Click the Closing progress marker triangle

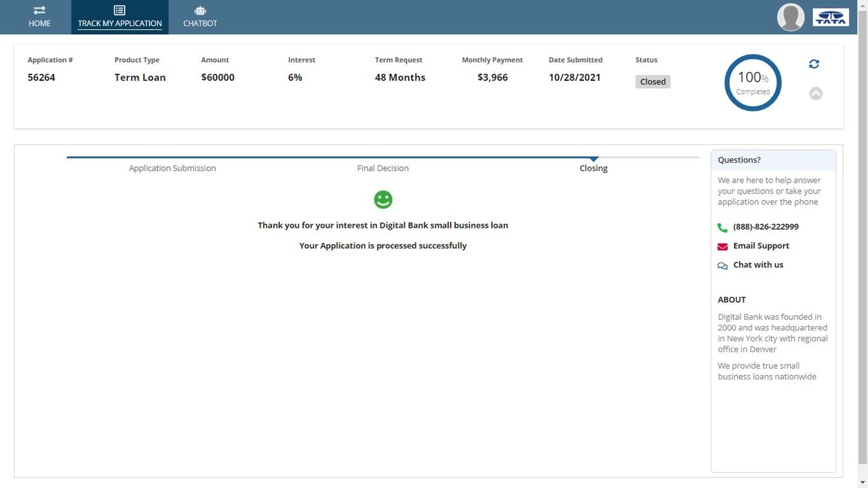(x=594, y=159)
